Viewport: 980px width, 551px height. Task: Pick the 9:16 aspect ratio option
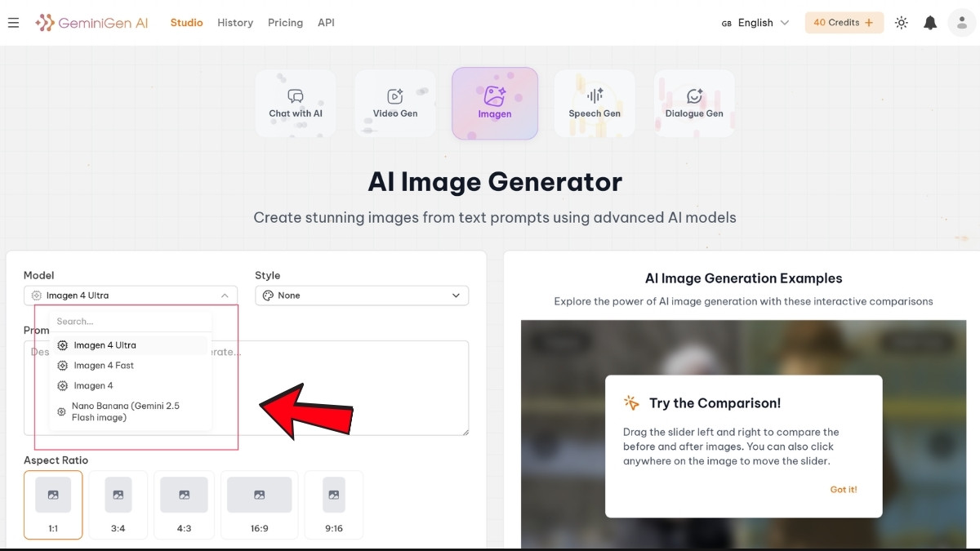333,504
